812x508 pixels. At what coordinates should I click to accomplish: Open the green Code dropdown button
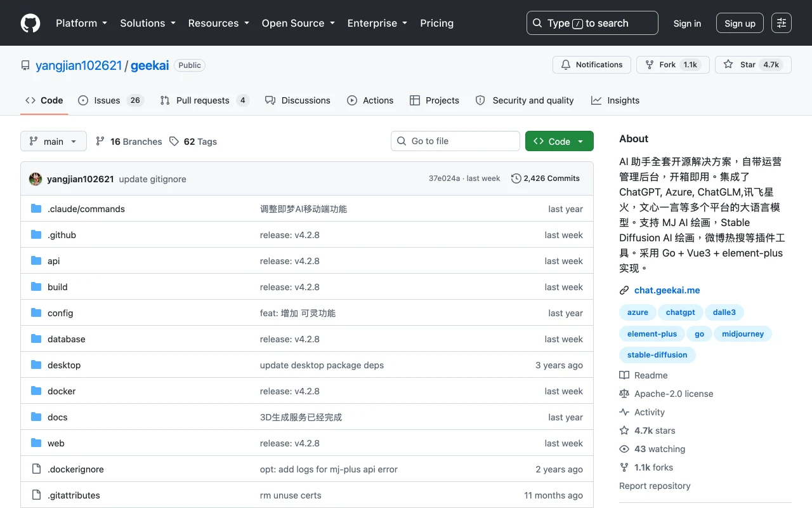click(x=560, y=141)
